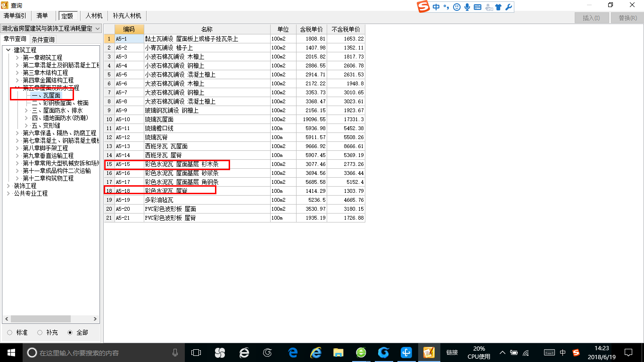Switch to 清单指引 tab
The width and height of the screenshot is (644, 362).
(15, 16)
